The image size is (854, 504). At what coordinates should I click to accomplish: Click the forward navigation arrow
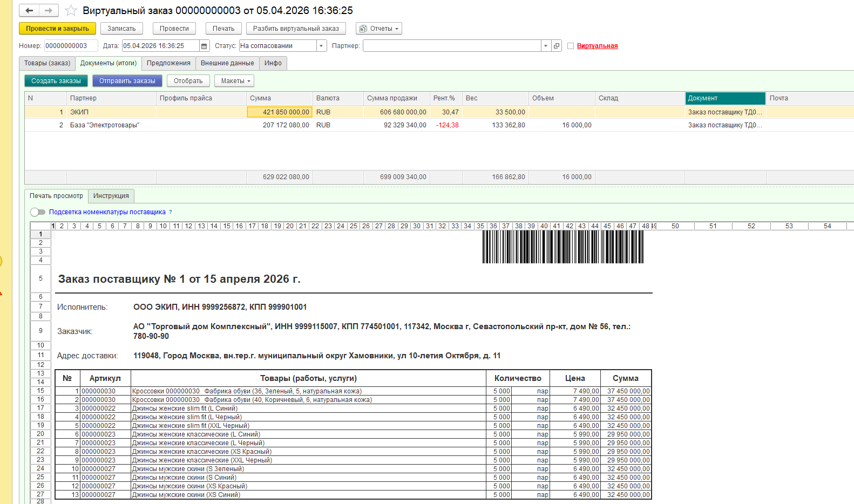49,11
